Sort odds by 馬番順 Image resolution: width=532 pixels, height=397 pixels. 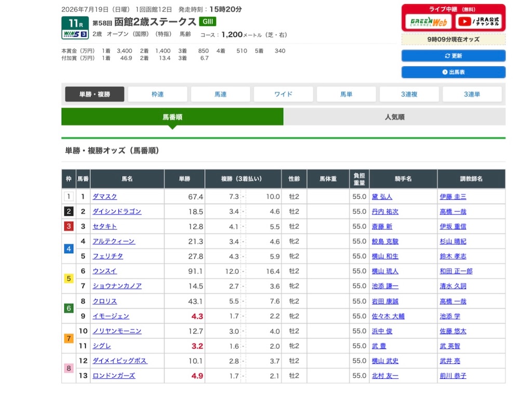click(172, 117)
